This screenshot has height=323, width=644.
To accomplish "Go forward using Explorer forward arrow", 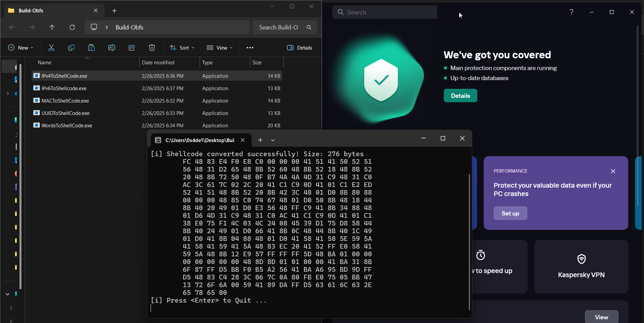I will (x=32, y=27).
